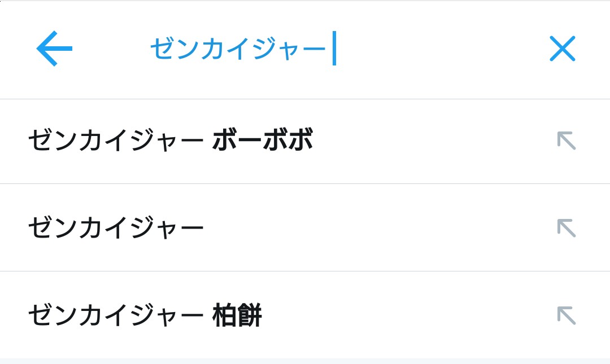Clear the search text with the X
The width and height of the screenshot is (610, 364).
coord(562,49)
